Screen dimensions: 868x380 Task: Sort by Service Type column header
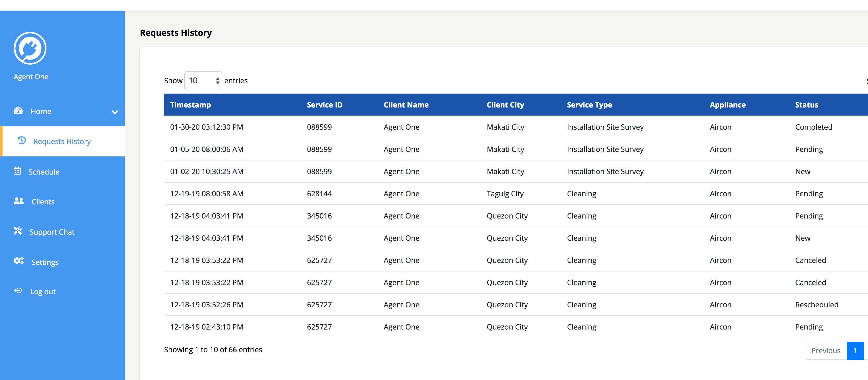589,105
